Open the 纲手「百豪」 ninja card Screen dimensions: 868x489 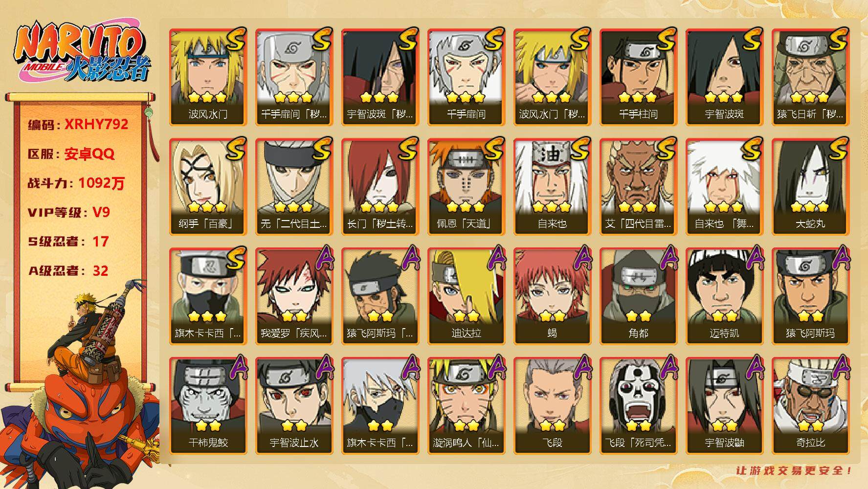click(x=208, y=186)
